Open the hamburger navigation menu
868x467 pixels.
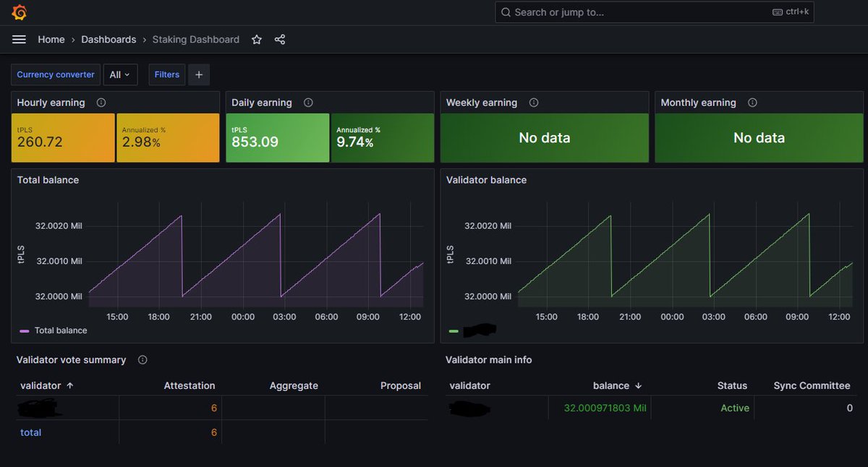click(20, 40)
